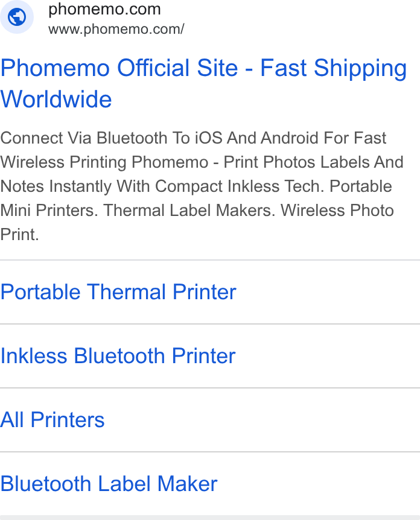Open the Inkless Bluetooth Printer sitelink
Image resolution: width=420 pixels, height=520 pixels.
[x=118, y=356]
